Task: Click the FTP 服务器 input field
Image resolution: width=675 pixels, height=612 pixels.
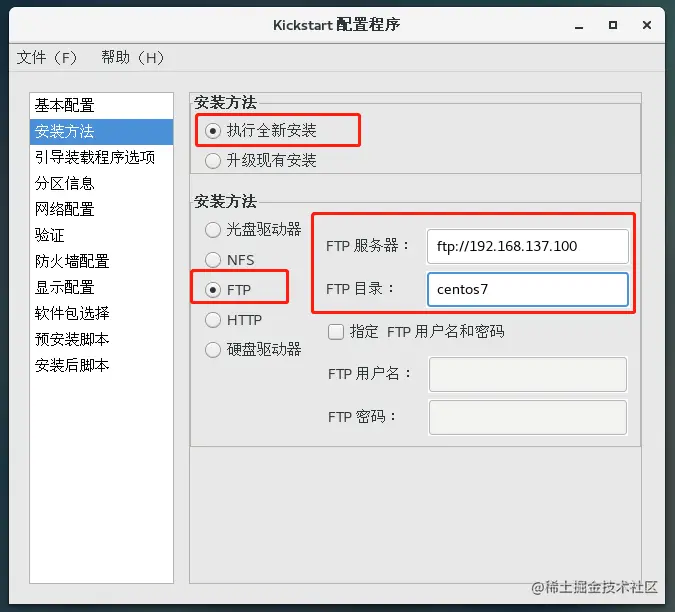Action: (x=527, y=246)
